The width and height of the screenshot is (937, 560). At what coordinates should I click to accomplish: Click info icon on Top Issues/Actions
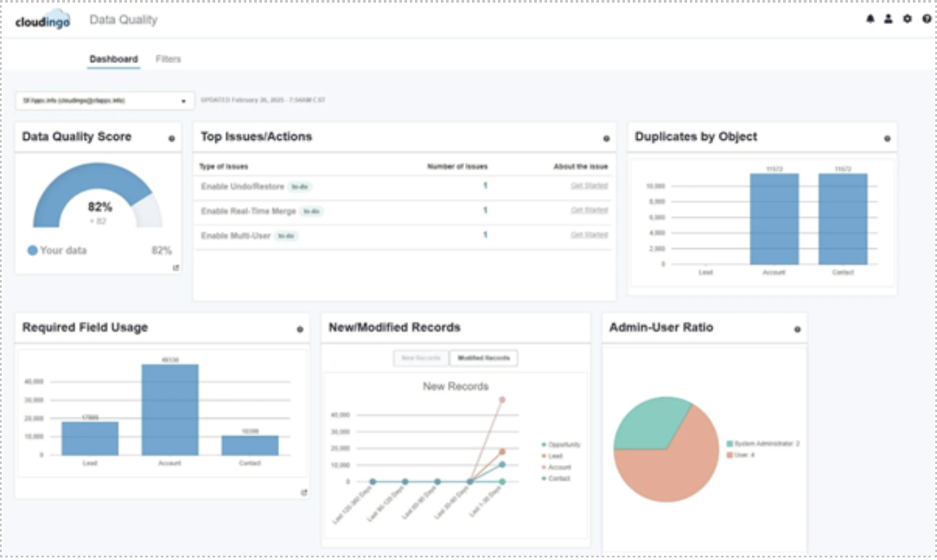[x=606, y=138]
